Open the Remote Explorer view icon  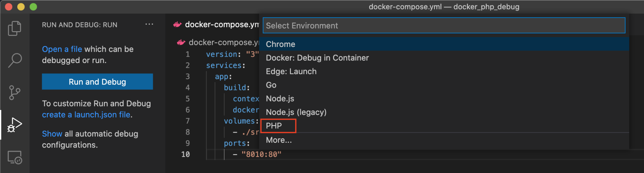click(x=14, y=157)
